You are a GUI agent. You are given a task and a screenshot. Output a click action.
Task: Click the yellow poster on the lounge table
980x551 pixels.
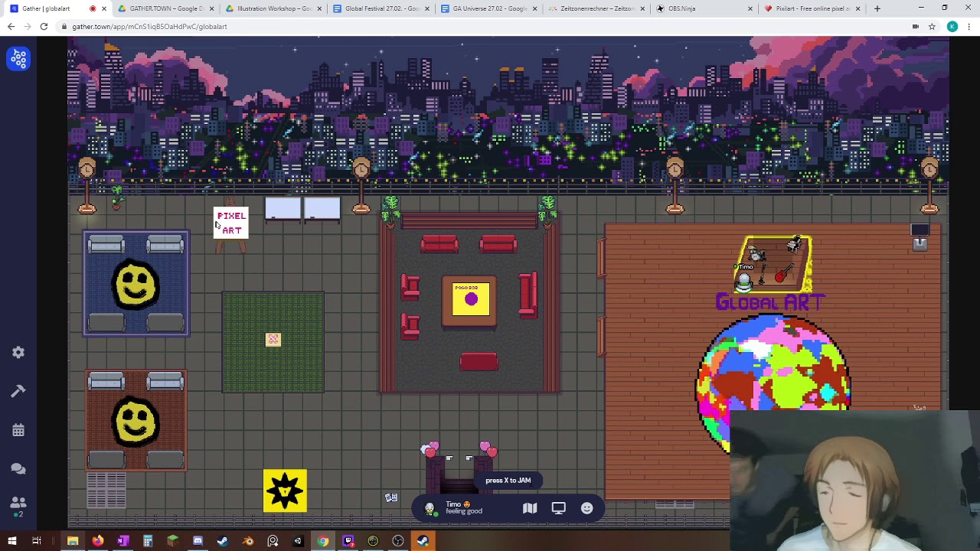tap(470, 299)
